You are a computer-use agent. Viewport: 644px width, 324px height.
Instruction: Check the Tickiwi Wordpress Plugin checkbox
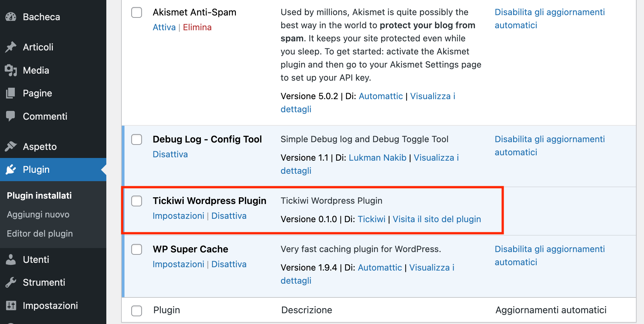(x=136, y=201)
